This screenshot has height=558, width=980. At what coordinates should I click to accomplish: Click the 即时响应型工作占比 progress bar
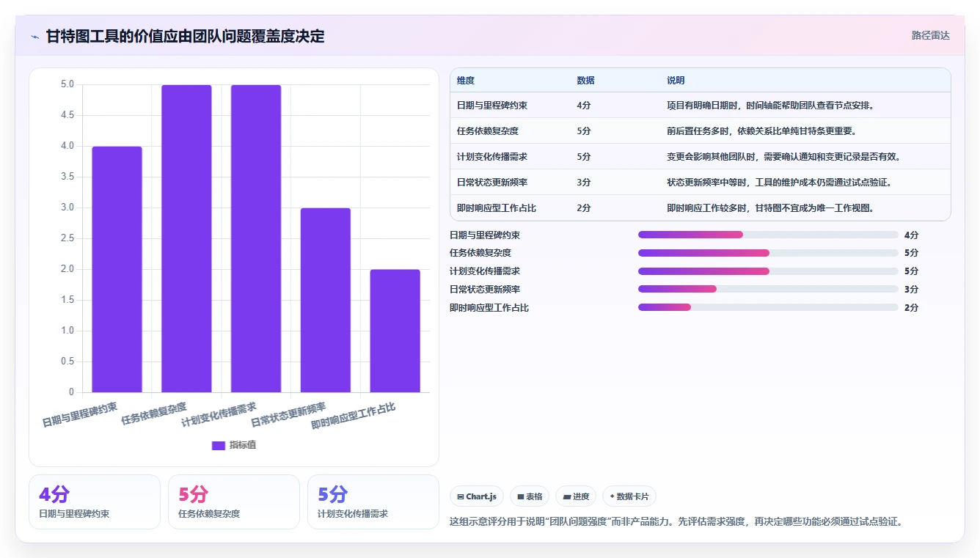point(768,308)
